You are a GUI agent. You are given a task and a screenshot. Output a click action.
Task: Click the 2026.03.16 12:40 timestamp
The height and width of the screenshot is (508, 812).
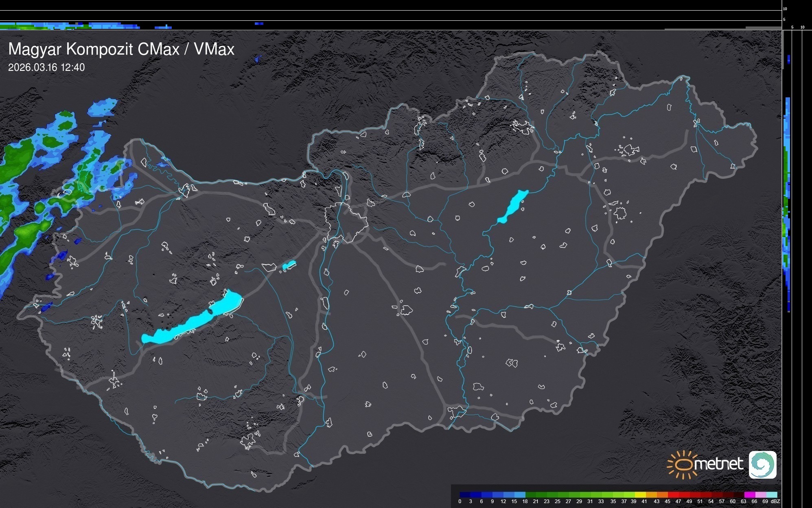point(46,67)
